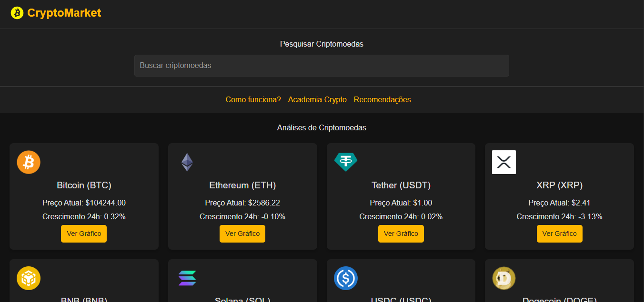Click the USDC blue dollar icon

346,278
